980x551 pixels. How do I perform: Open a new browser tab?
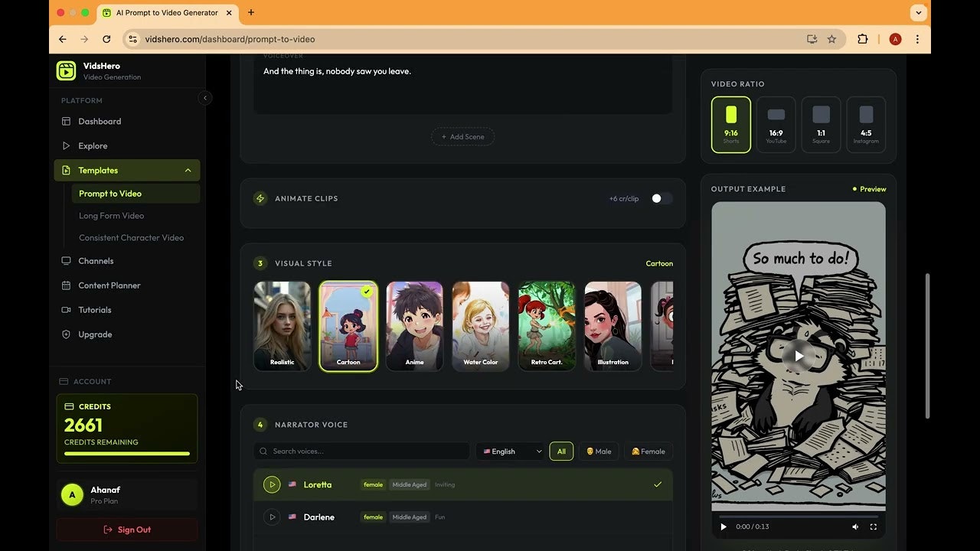[251, 12]
